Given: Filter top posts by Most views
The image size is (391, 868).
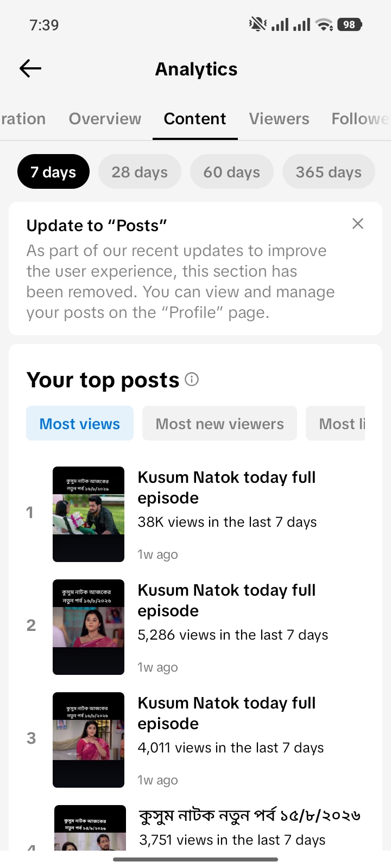Looking at the screenshot, I should pos(80,424).
